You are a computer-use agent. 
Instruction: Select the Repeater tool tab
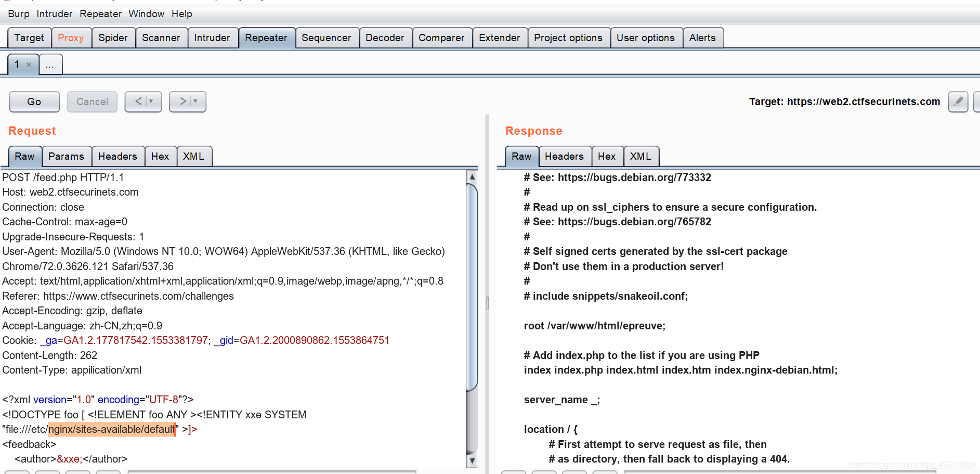pos(266,38)
